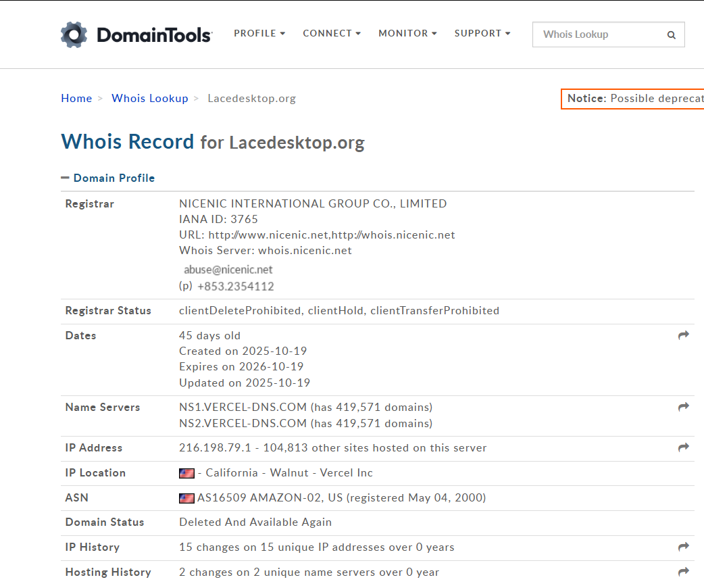Click the Lacedesktop.org breadcrumb text
The height and width of the screenshot is (588, 704).
click(252, 99)
